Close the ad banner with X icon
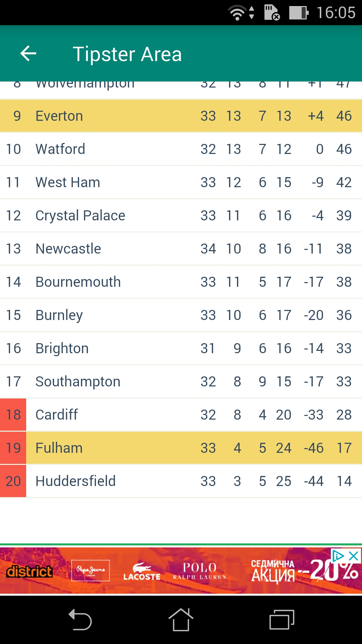The height and width of the screenshot is (644, 362). (x=354, y=556)
